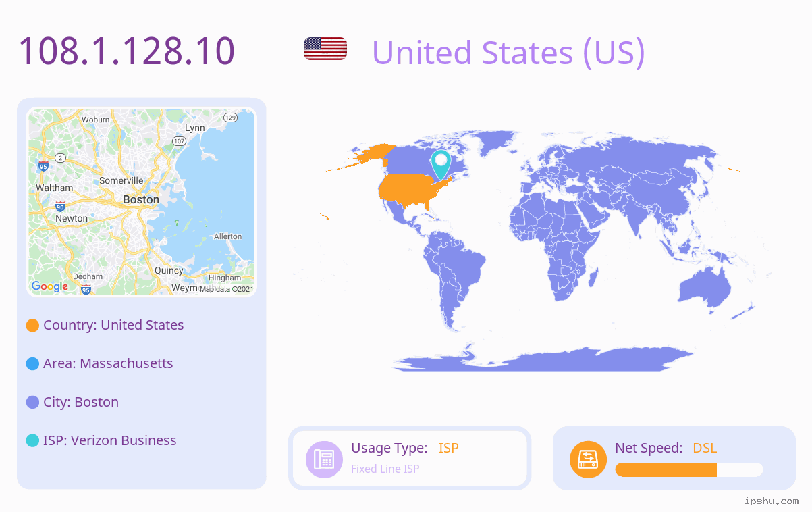
Task: Click the orange Net Speed drive icon
Action: 588,459
